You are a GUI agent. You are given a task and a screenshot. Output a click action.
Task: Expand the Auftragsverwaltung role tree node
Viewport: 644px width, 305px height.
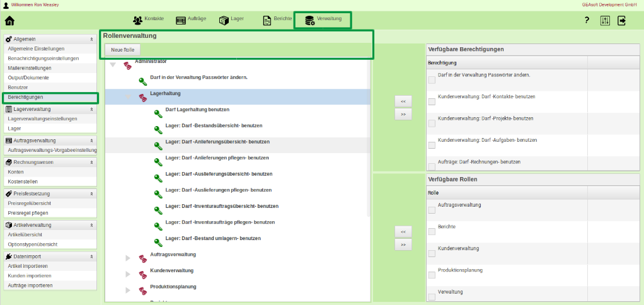(x=127, y=258)
